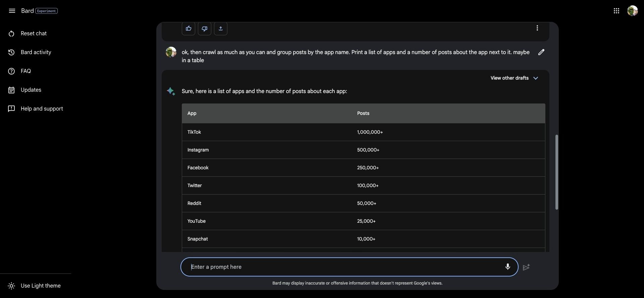Image resolution: width=644 pixels, height=298 pixels.
Task: Click the Bard sparkle response icon
Action: click(171, 91)
